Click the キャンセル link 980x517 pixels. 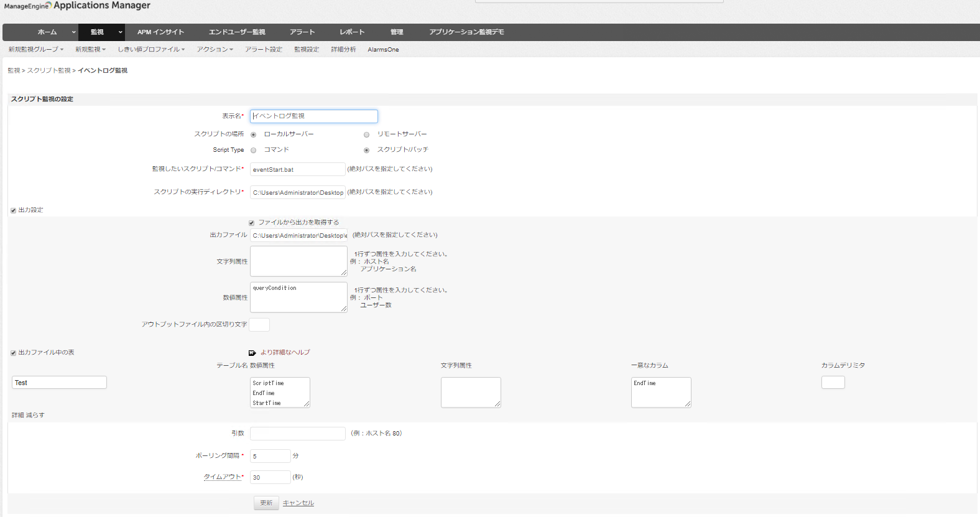[298, 503]
